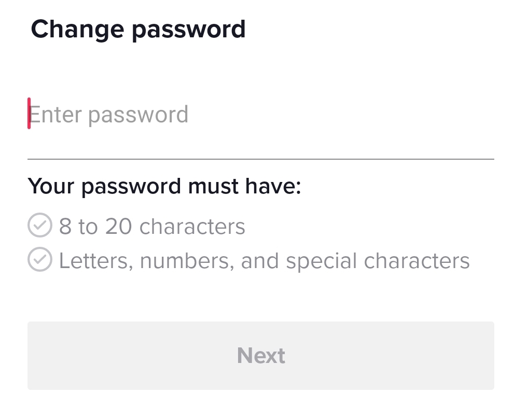
Task: Click the checkmark icon beside Letters, numbers requirement
Action: point(39,260)
